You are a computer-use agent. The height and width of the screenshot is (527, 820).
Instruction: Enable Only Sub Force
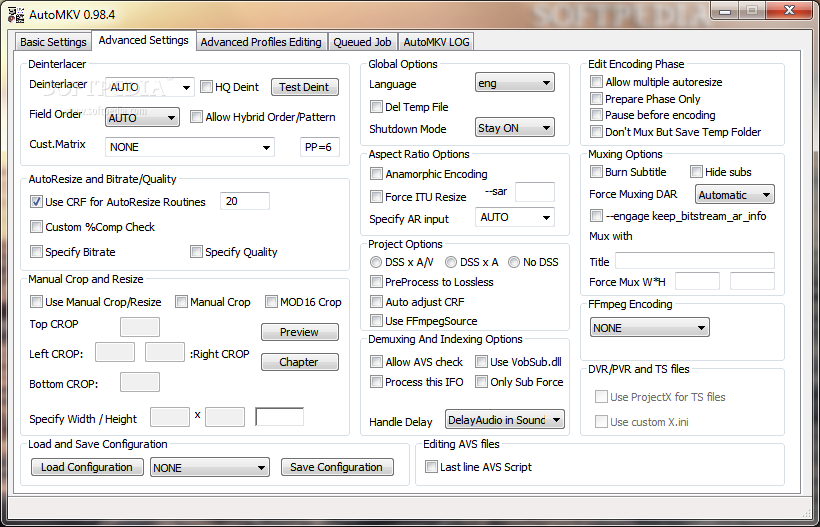[481, 382]
